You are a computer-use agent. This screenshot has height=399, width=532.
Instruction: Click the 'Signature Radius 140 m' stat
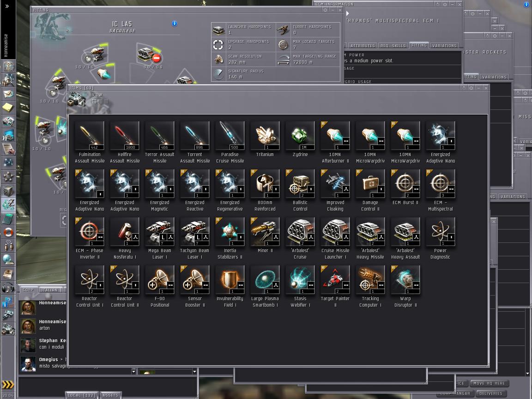(x=243, y=74)
